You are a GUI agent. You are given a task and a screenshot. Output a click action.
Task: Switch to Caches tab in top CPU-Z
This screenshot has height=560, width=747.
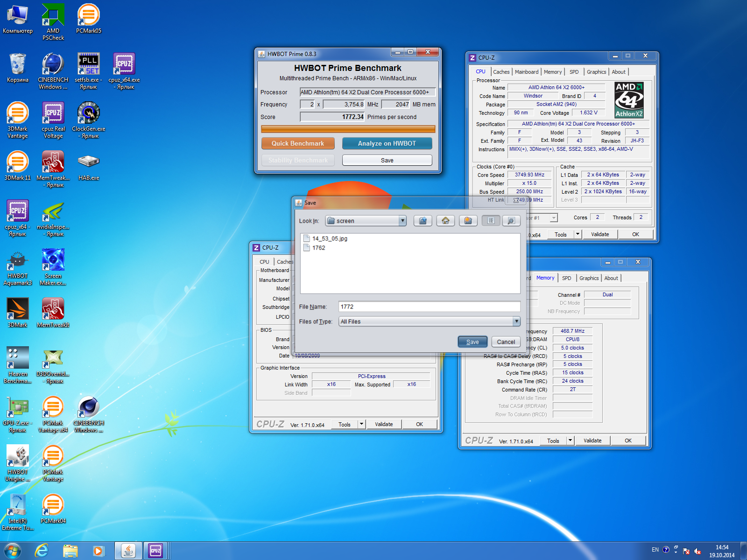(x=501, y=72)
